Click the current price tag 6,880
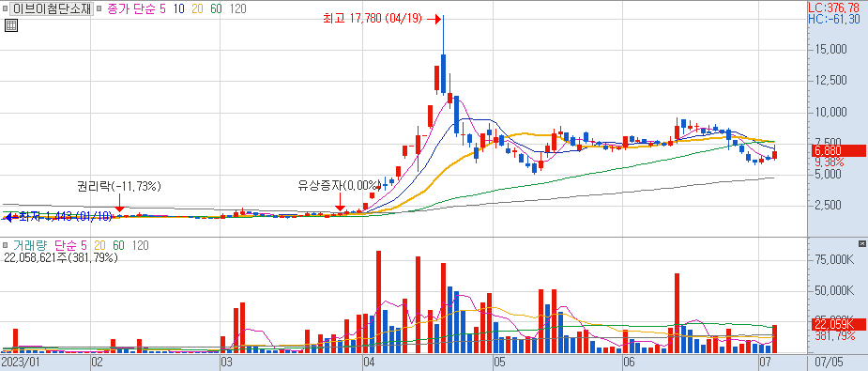 click(x=838, y=150)
